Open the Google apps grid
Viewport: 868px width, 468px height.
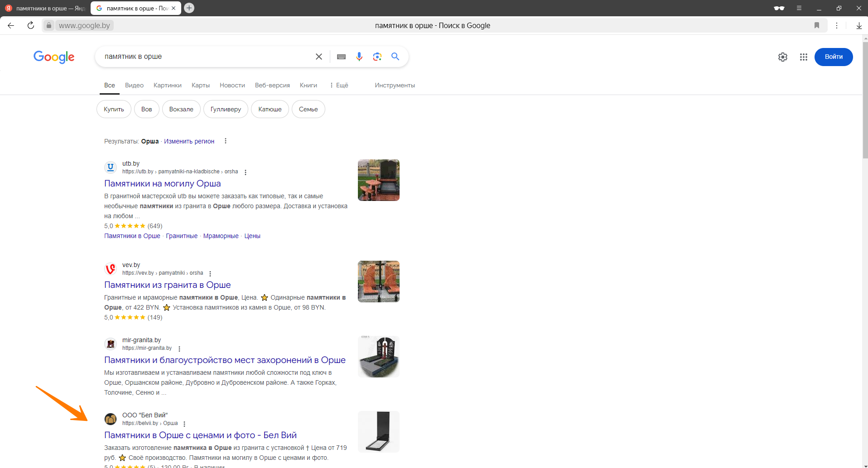click(804, 57)
